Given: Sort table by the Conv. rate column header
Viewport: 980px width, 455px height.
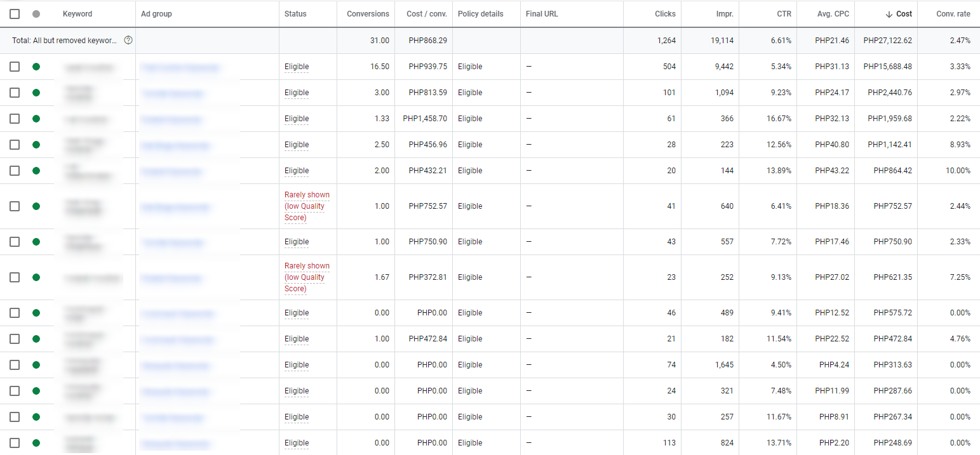Looking at the screenshot, I should (x=953, y=14).
